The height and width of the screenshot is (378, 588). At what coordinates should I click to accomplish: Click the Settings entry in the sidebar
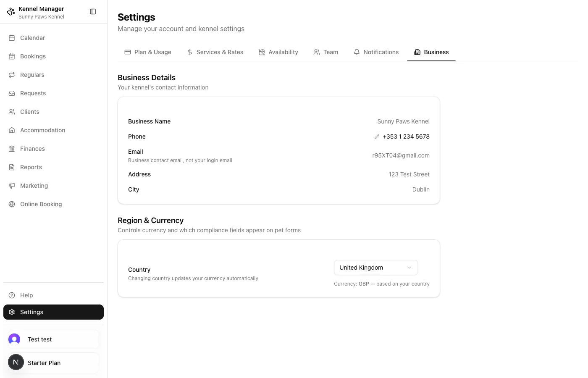pyautogui.click(x=31, y=312)
